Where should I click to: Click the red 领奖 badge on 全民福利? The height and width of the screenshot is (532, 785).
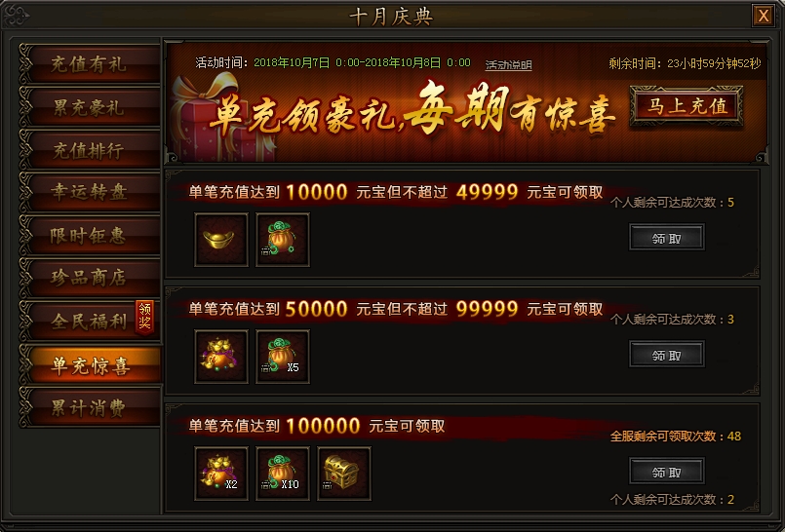click(x=144, y=318)
